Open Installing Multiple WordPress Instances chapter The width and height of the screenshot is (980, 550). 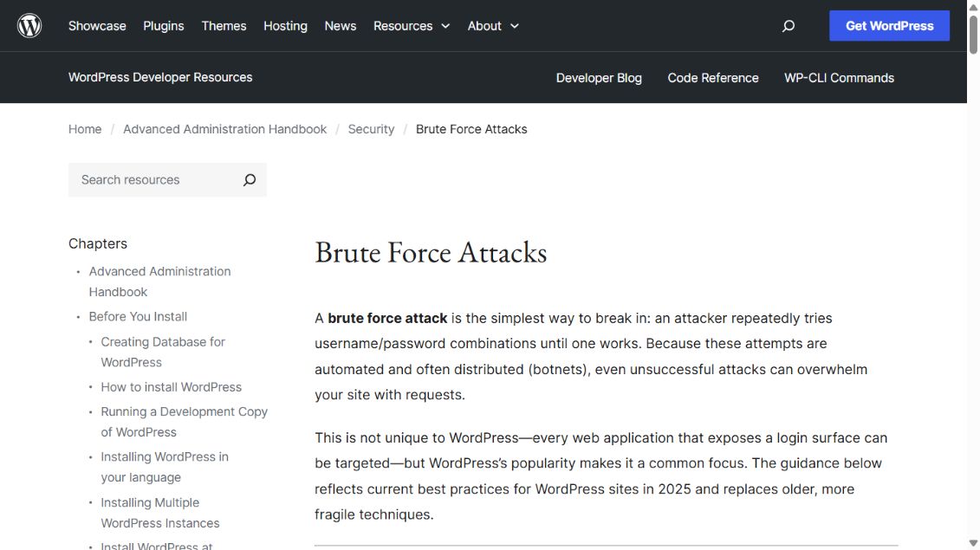tap(160, 513)
